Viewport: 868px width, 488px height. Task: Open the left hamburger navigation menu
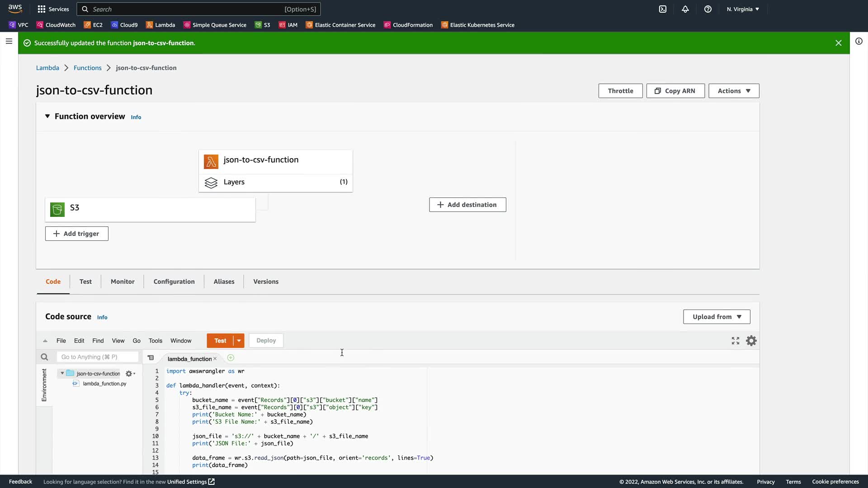(9, 41)
